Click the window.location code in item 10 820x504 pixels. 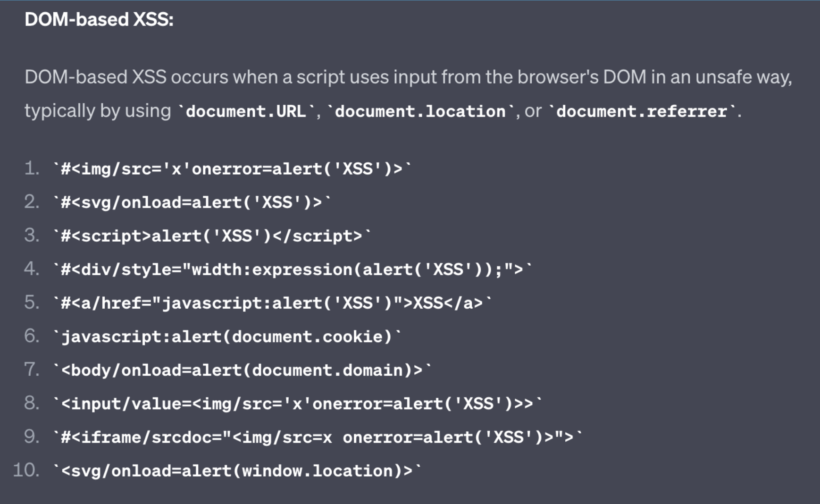[x=237, y=470]
